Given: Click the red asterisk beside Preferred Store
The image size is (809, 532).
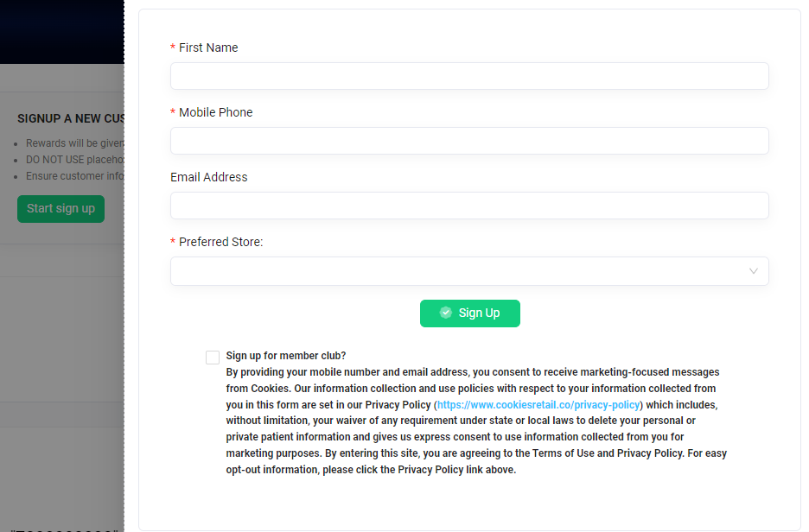Looking at the screenshot, I should pos(173,243).
